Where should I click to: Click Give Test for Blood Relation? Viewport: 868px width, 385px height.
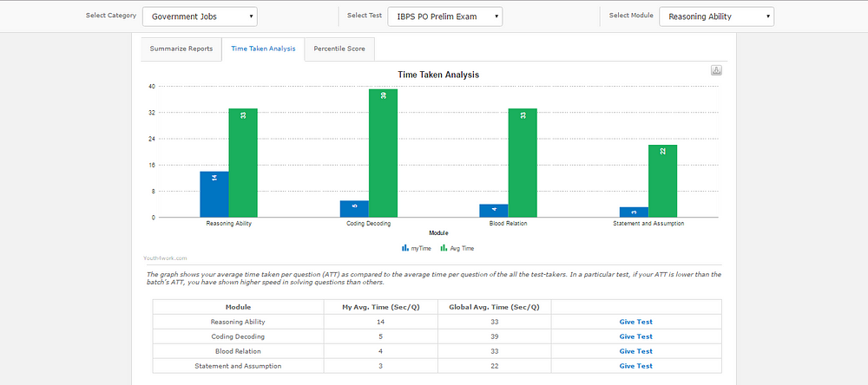click(635, 351)
